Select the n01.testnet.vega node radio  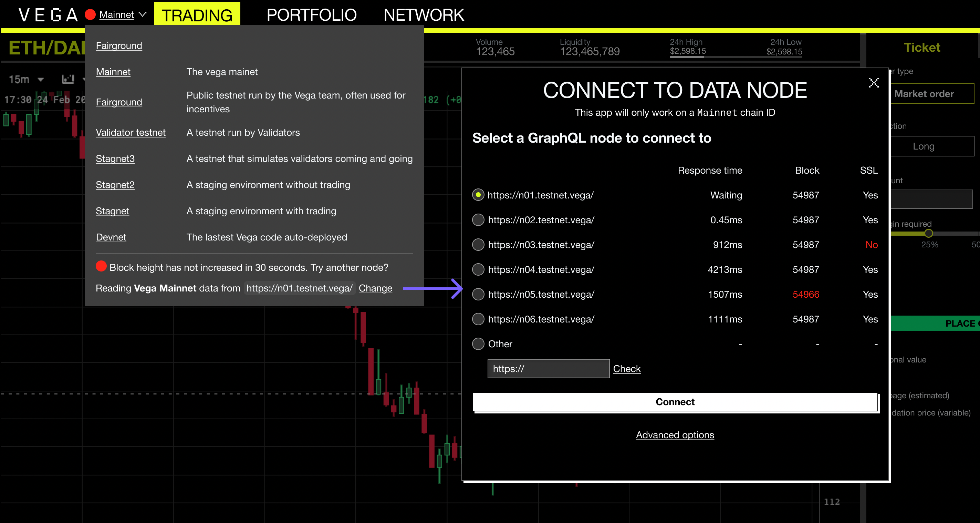(x=478, y=195)
